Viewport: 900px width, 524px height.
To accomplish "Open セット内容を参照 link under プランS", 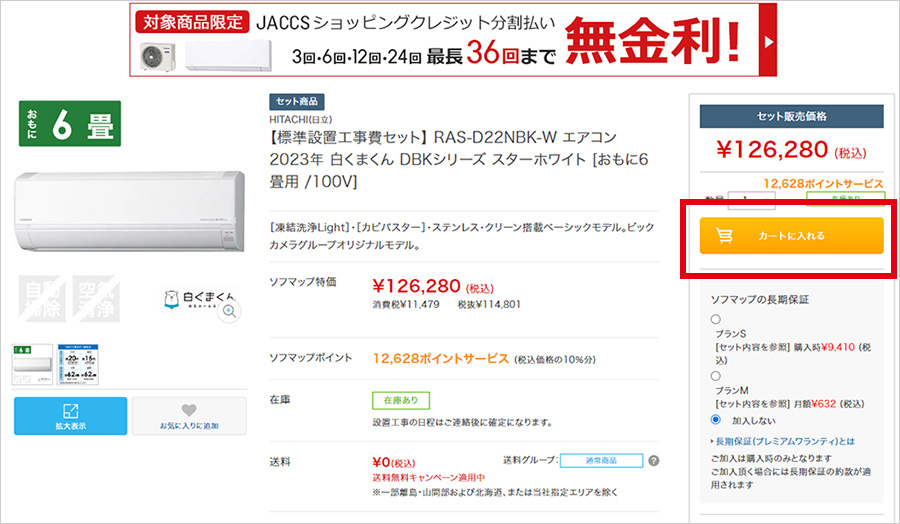I will click(753, 347).
